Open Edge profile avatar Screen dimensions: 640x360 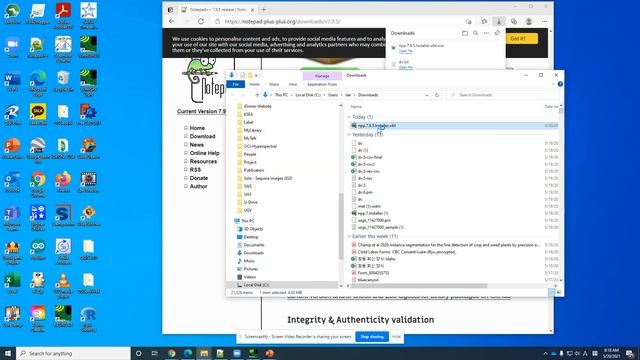pyautogui.click(x=529, y=22)
